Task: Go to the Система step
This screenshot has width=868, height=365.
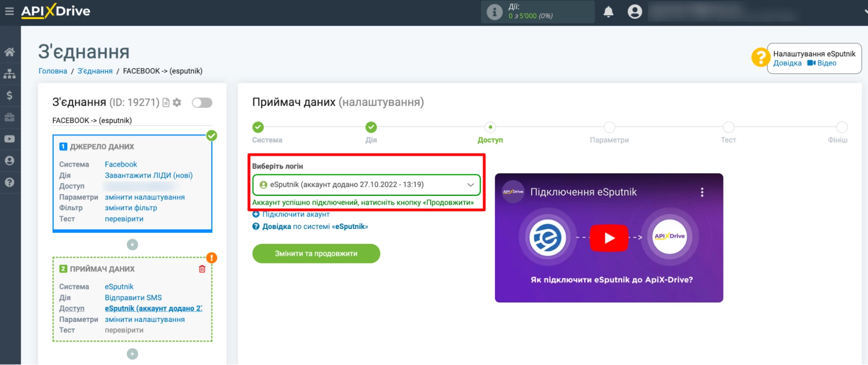Action: (x=258, y=127)
